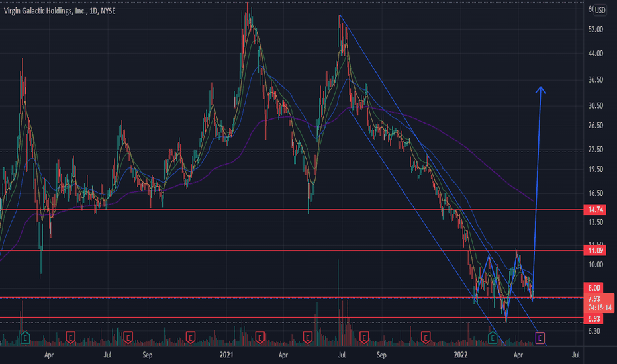
Task: Select the red horizontal line at 11.09
Action: coord(291,250)
